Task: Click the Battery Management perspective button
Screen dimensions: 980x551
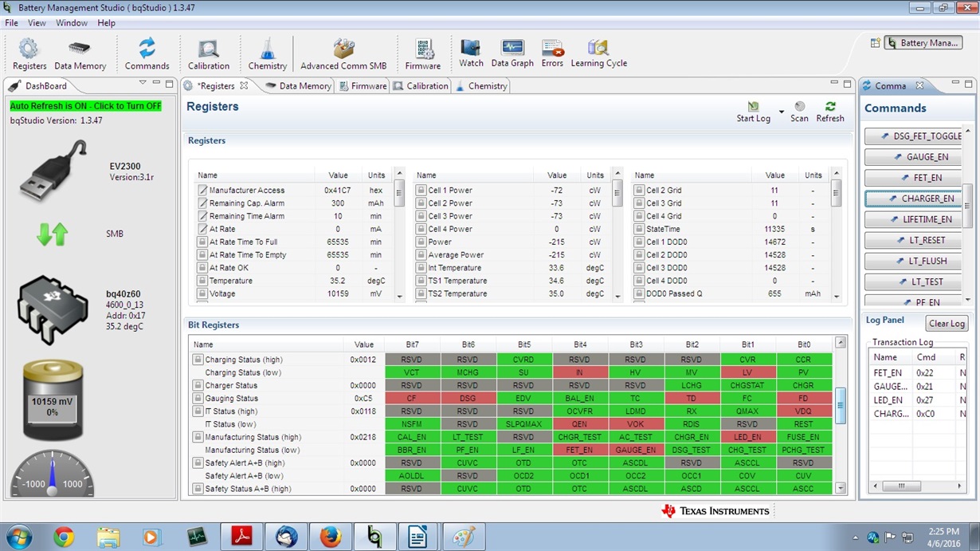Action: point(923,43)
